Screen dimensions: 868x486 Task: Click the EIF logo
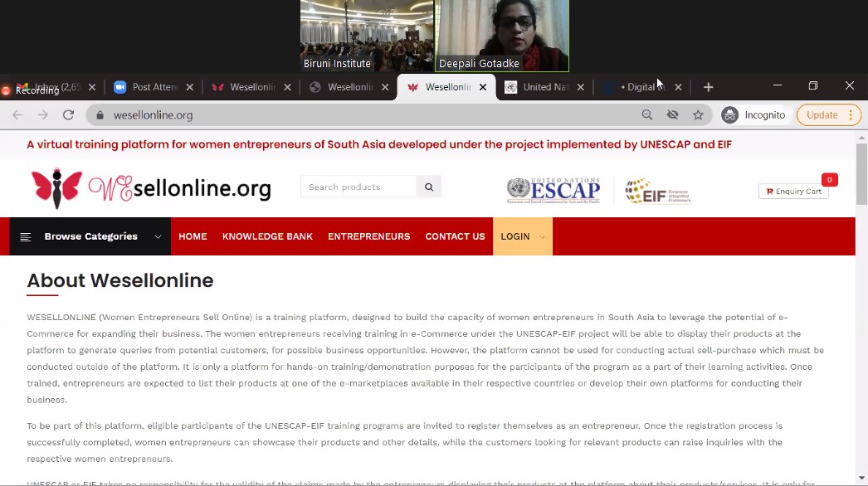(658, 191)
